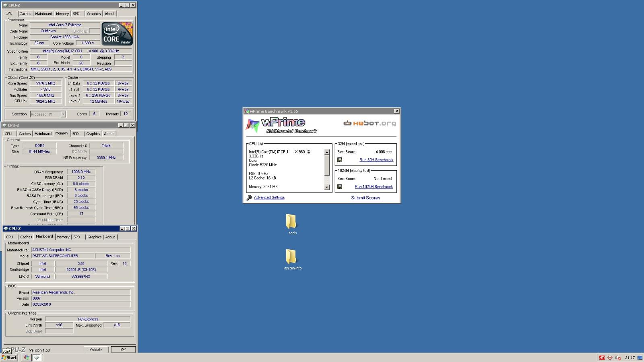The height and width of the screenshot is (362, 644).
Task: Click the Core Speed value 5376.3 MHz
Action: 45,83
